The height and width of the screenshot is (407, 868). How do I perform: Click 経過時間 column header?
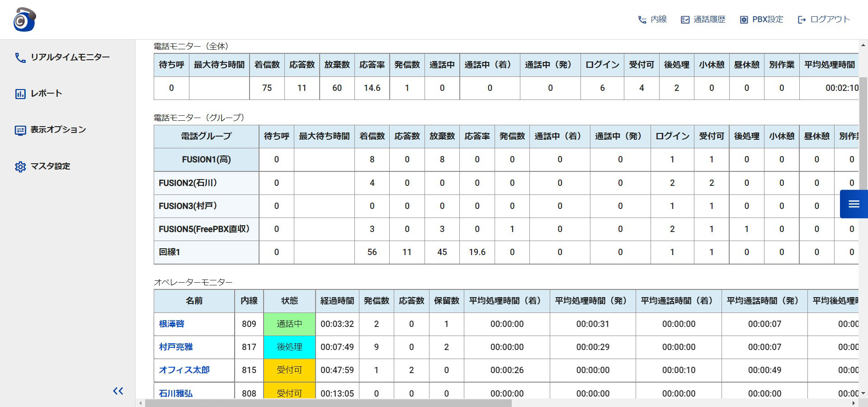point(337,301)
